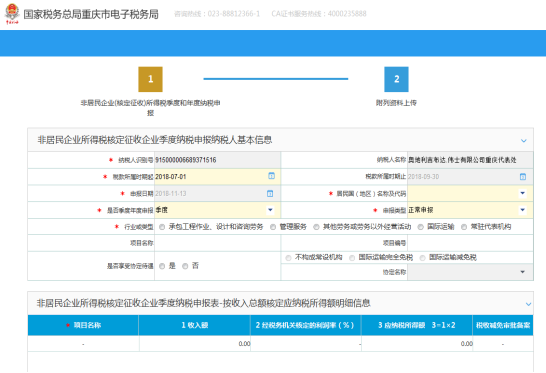Open calendar for 税款所属时期起 date
Image resolution: width=546 pixels, height=373 pixels.
click(272, 176)
